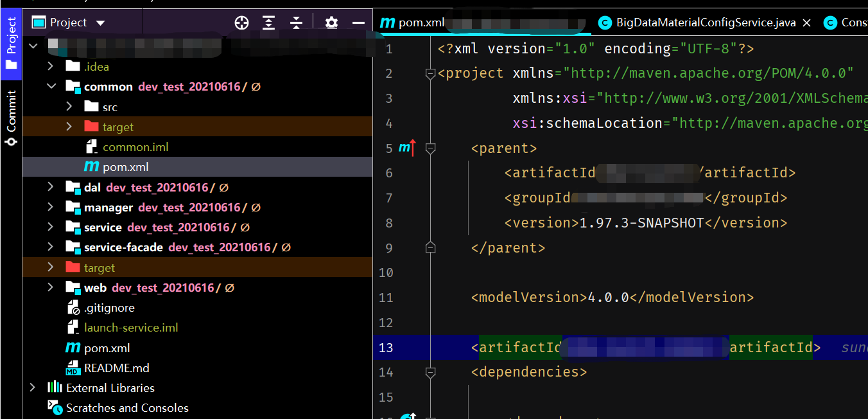
Task: Click the Maven parent gutter icon on line 5
Action: pyautogui.click(x=407, y=148)
